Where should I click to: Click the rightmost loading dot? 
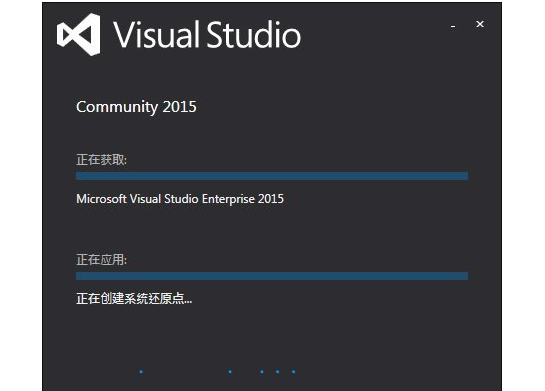pos(293,372)
